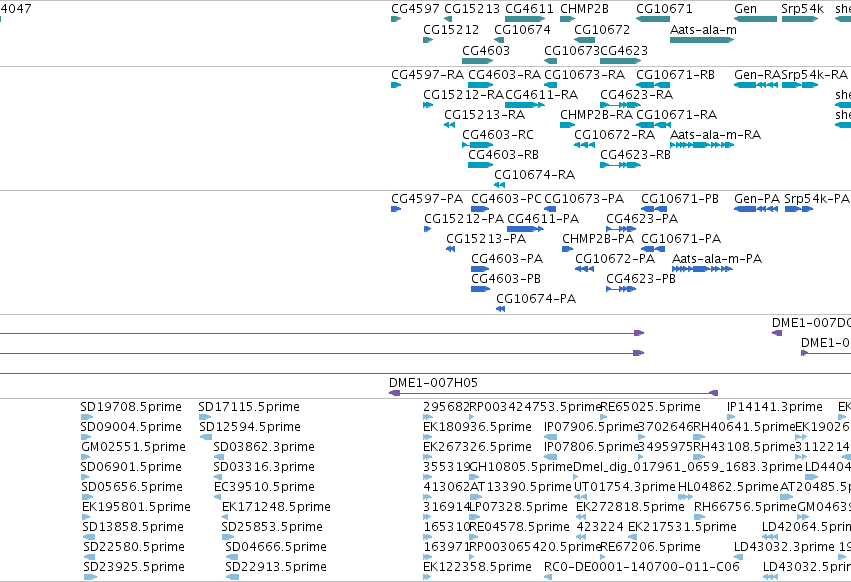Click the CG10673 gene label

[x=572, y=50]
